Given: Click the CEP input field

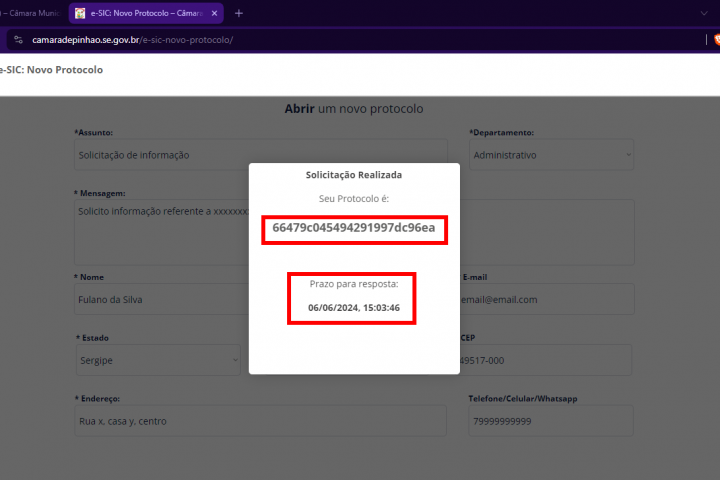Looking at the screenshot, I should click(546, 360).
